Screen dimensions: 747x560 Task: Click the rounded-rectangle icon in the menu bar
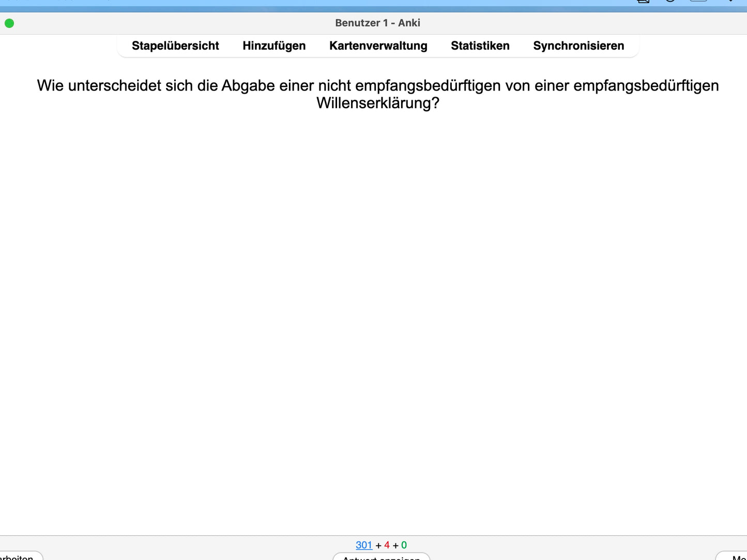pos(698,2)
